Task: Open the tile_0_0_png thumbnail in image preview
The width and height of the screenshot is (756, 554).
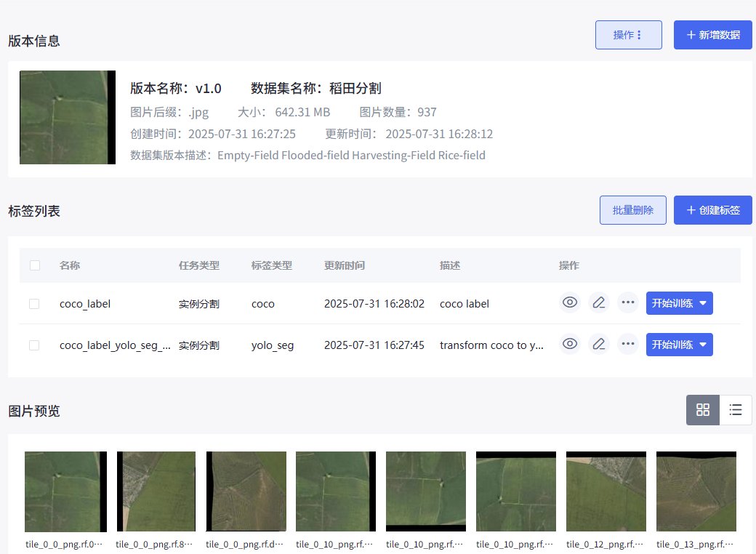Action: (65, 491)
